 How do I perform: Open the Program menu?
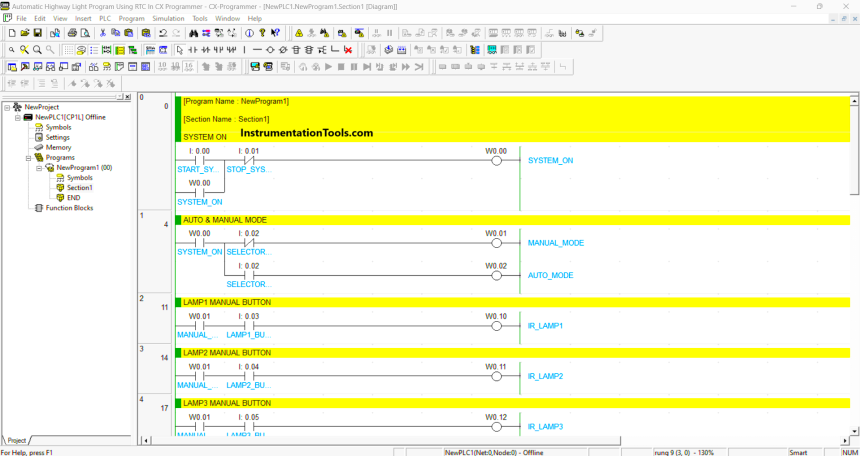click(x=132, y=19)
